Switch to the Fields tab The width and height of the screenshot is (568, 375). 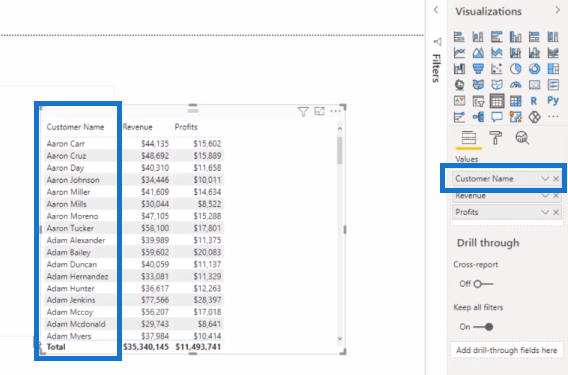[x=469, y=138]
